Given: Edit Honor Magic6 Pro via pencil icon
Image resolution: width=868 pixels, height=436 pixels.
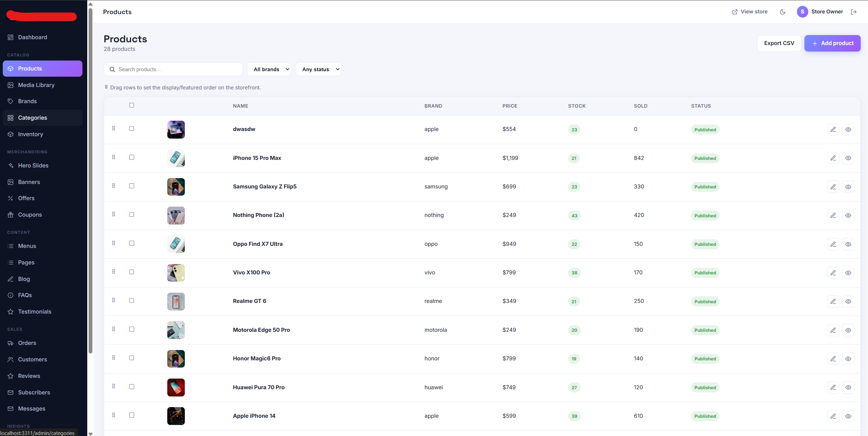Looking at the screenshot, I should click(x=833, y=359).
